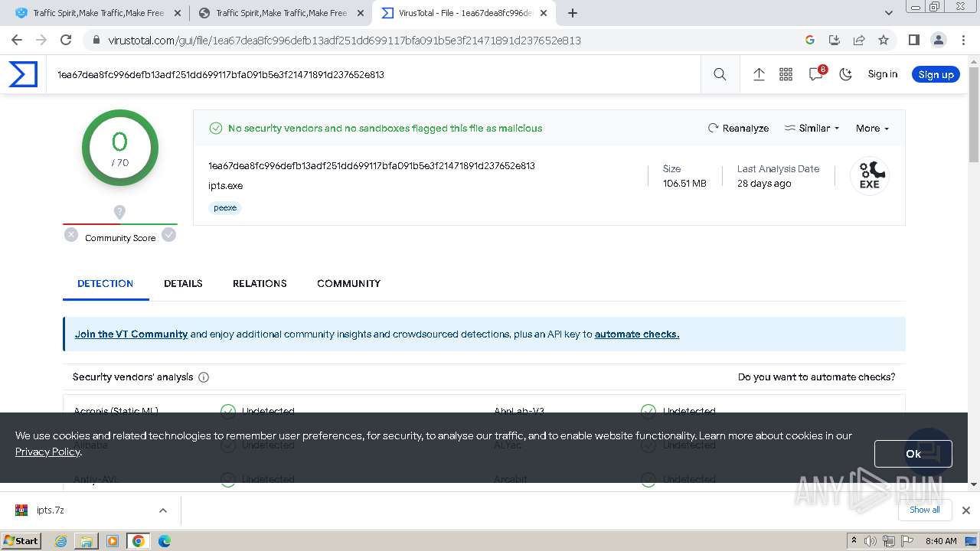Click the negative community score X icon
This screenshot has height=551, width=980.
coord(71,235)
